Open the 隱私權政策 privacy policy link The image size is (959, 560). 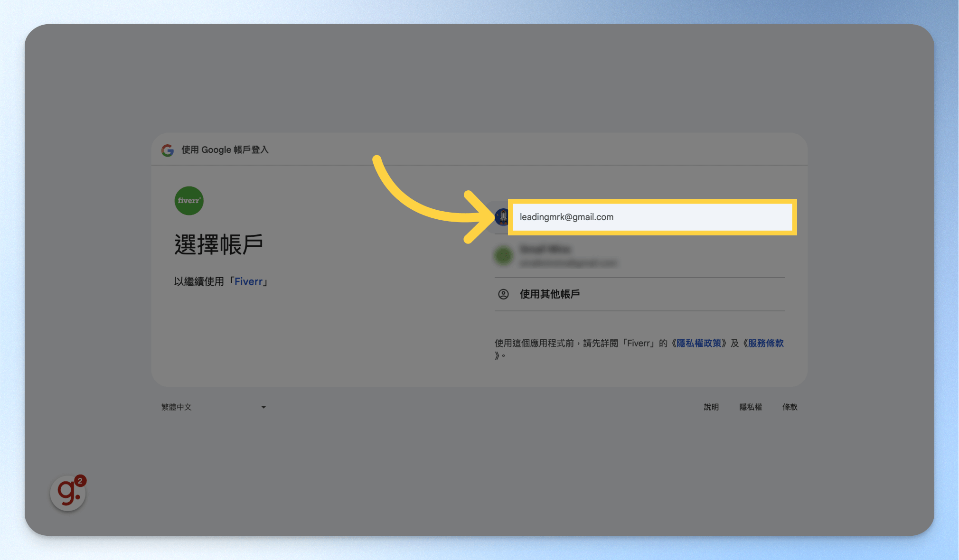click(699, 343)
